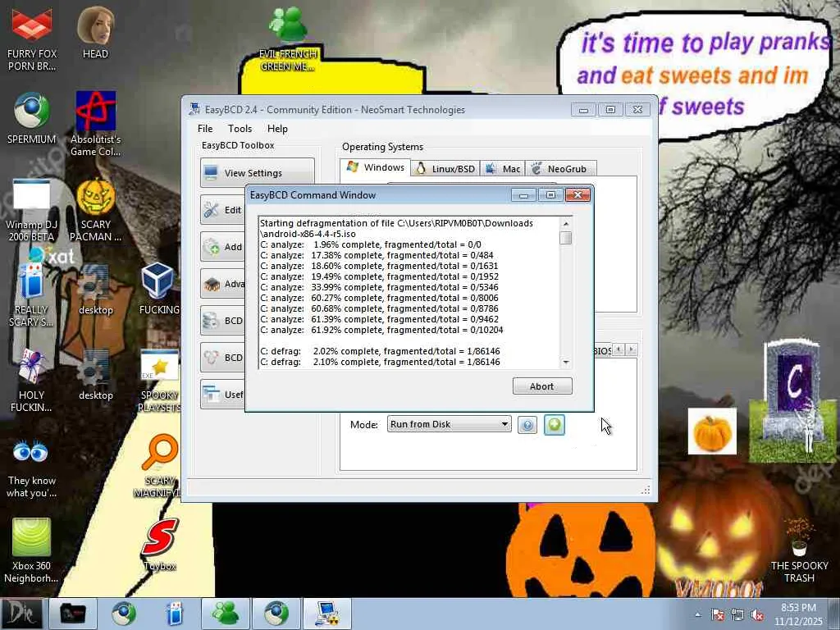Select the Winamp DJ 2006 BETA icon
This screenshot has height=630, width=840.
click(x=32, y=210)
